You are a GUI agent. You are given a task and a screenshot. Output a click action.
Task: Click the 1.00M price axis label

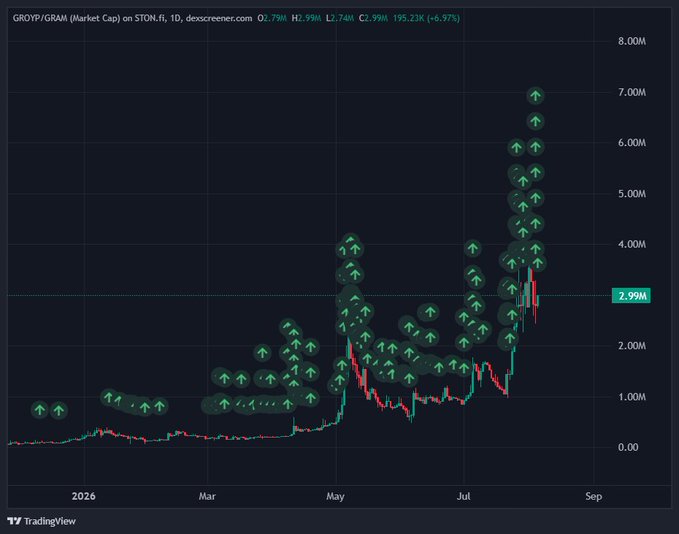click(632, 397)
